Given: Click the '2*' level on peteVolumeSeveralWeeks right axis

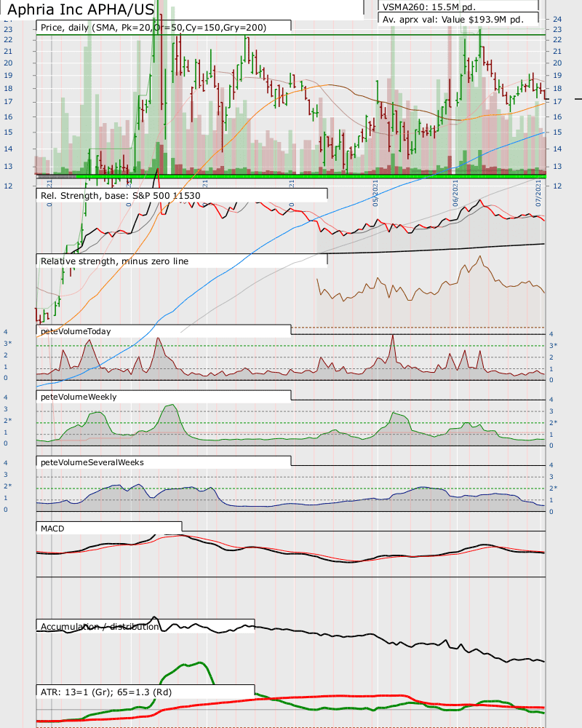Looking at the screenshot, I should point(553,488).
